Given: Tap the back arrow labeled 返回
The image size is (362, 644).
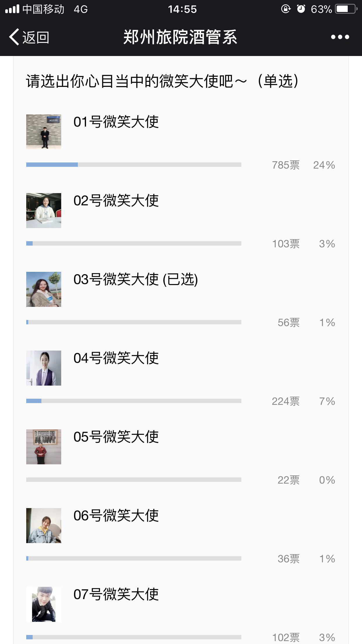Looking at the screenshot, I should (x=29, y=37).
